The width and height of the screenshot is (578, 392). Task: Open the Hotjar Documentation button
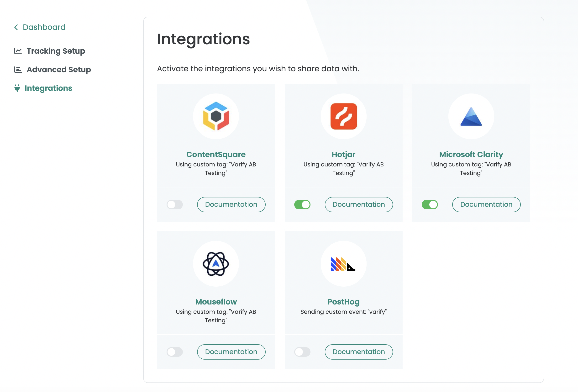click(359, 204)
